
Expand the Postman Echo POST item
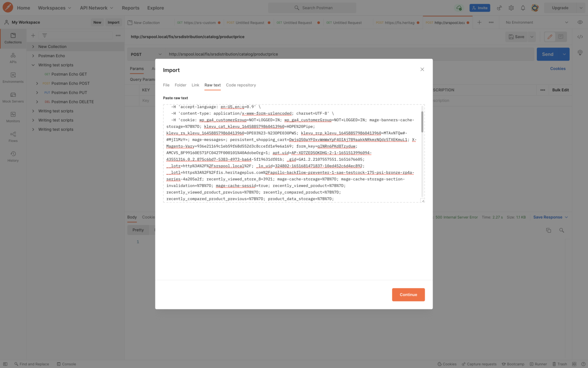(37, 83)
